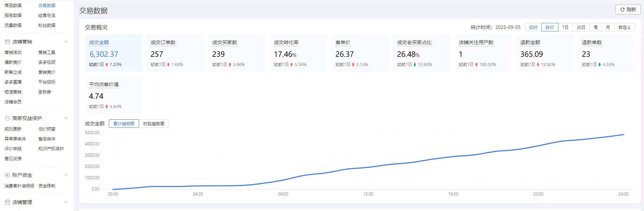Open 交易数据 sidebar link
Viewport: 644px width, 211px height.
pyautogui.click(x=47, y=5)
